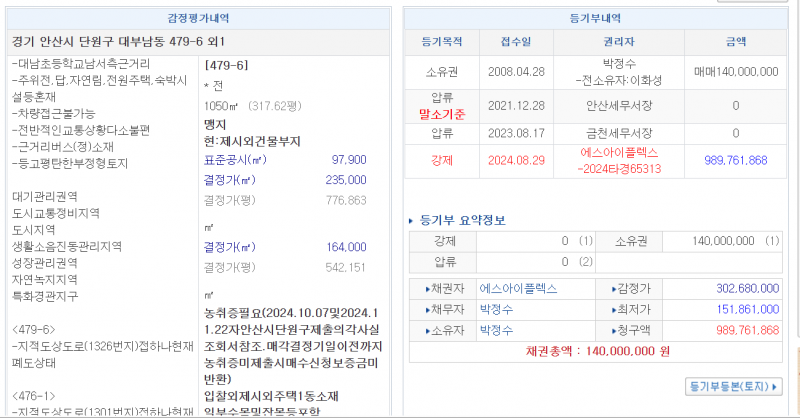Click the 989,761,868 amount in 강제 row

point(735,160)
